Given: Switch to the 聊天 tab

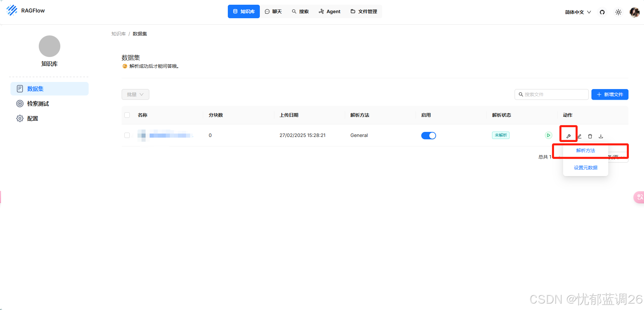Looking at the screenshot, I should [x=273, y=11].
